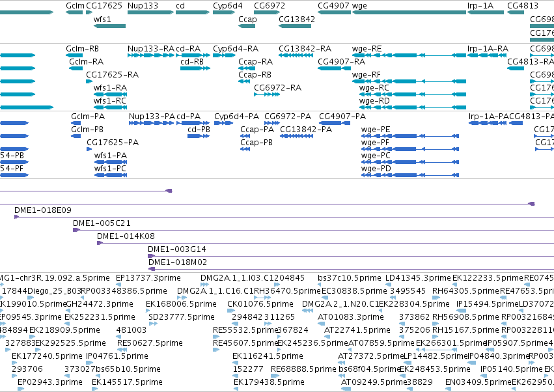Select BAC clone label DME1-014K08
This screenshot has height=392, width=554.
(126, 236)
